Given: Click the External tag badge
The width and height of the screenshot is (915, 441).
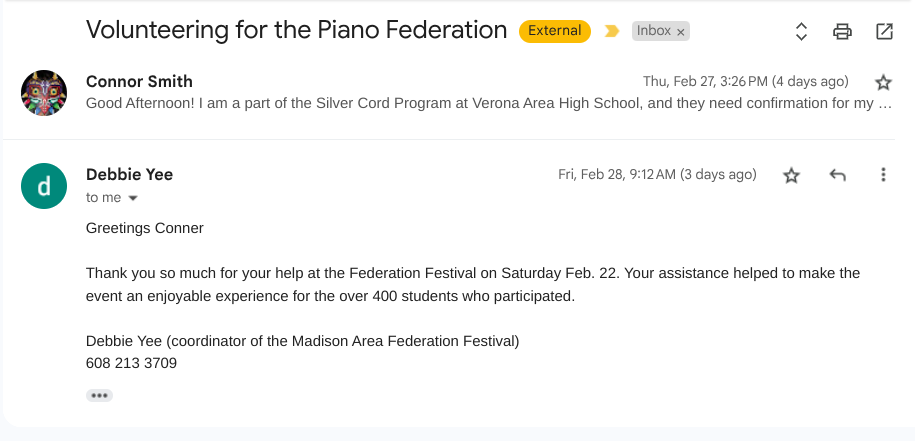Looking at the screenshot, I should coord(554,31).
